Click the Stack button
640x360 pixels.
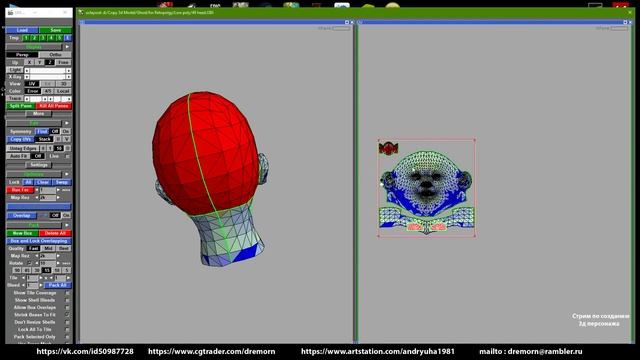tap(44, 139)
